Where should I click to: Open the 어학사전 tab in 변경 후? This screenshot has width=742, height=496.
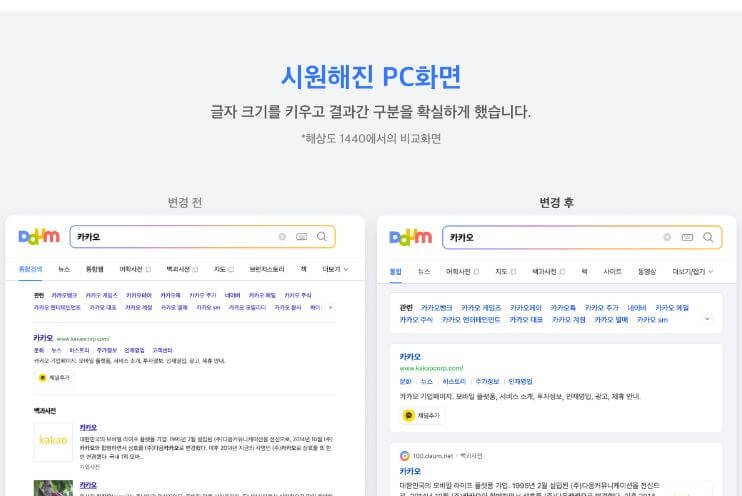(462, 271)
